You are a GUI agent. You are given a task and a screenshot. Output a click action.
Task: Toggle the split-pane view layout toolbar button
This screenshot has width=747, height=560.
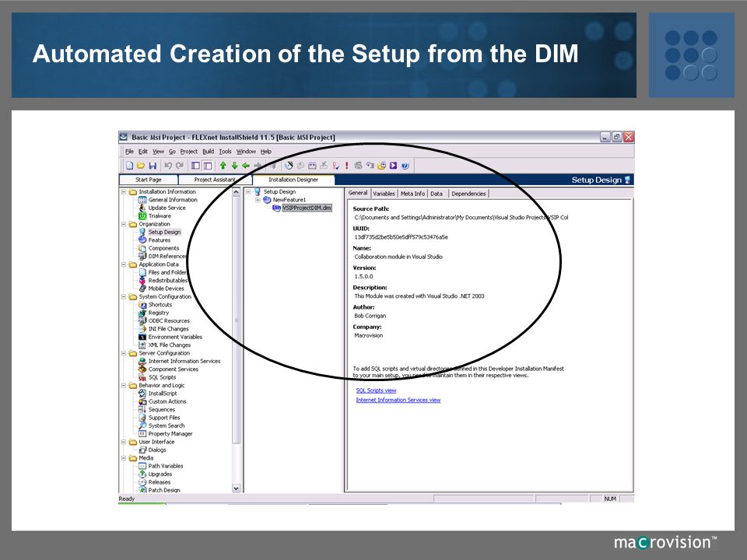coord(207,166)
